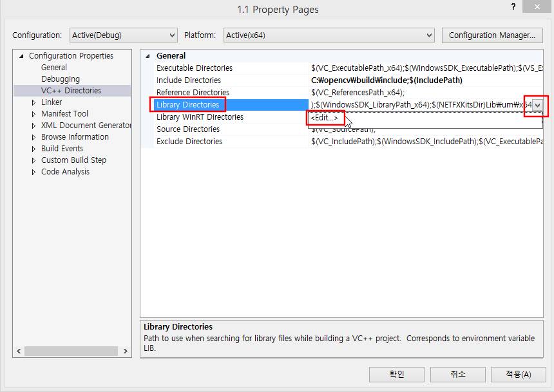Expand the Linker tree node
Image resolution: width=554 pixels, height=392 pixels.
(x=33, y=102)
